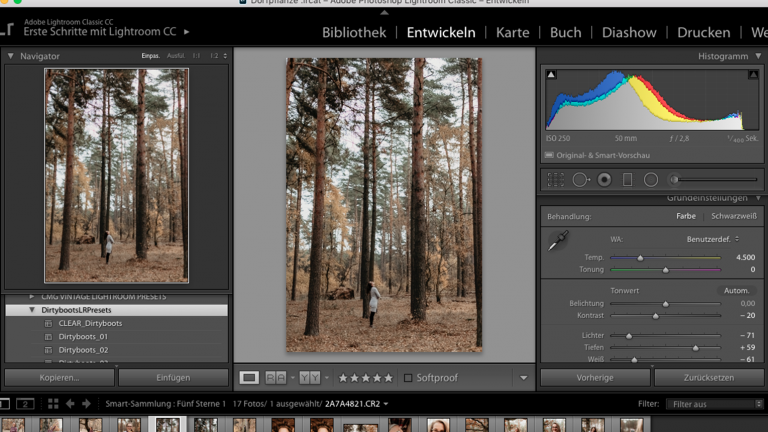Click the CLEAR_Dirtyboots preset icon

click(48, 323)
